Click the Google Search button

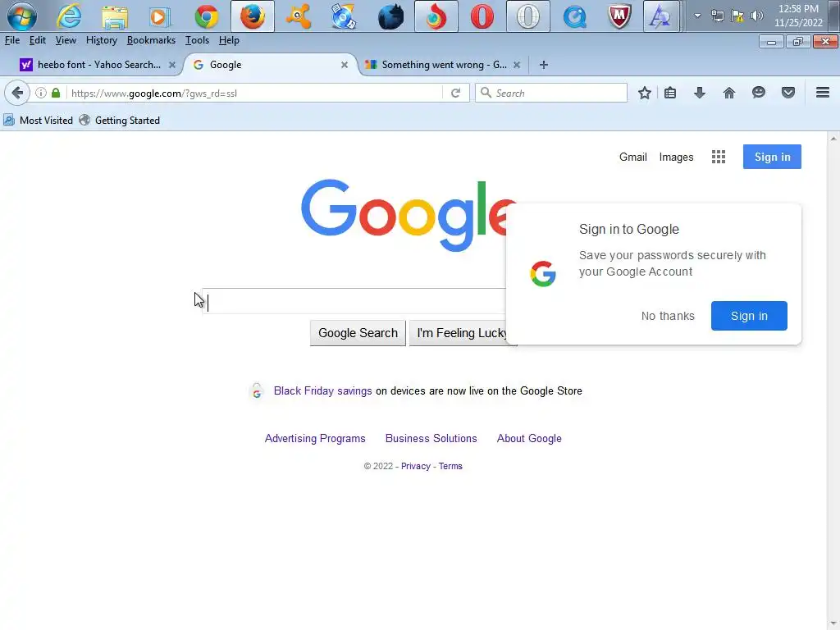coord(358,333)
